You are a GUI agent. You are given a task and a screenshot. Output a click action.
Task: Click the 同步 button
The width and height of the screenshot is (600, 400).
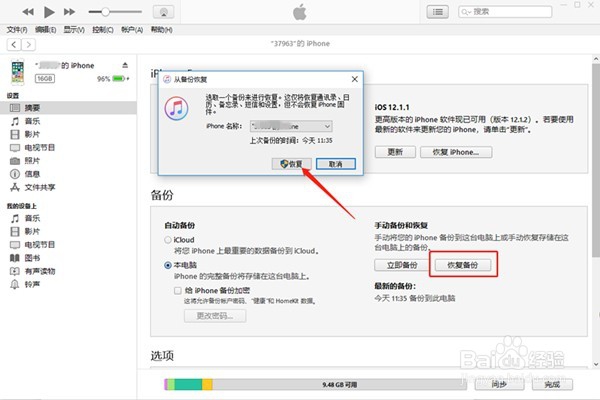(499, 384)
